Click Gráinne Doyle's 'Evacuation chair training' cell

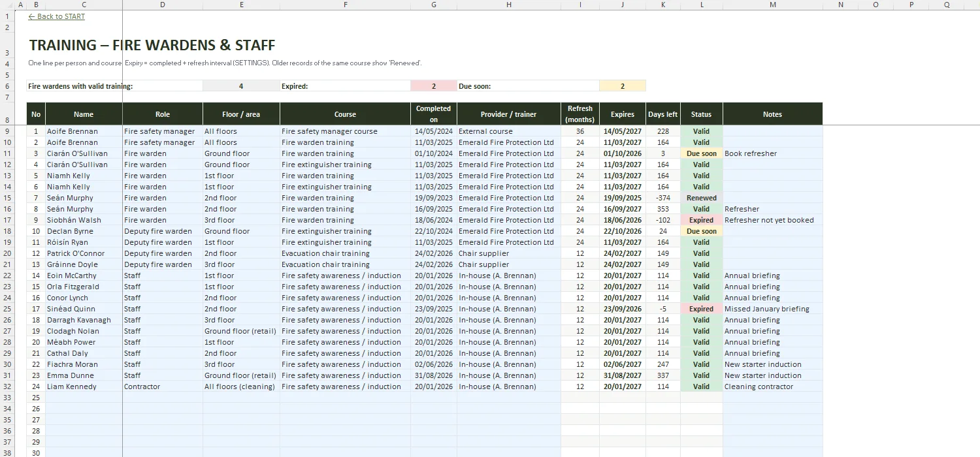[345, 264]
